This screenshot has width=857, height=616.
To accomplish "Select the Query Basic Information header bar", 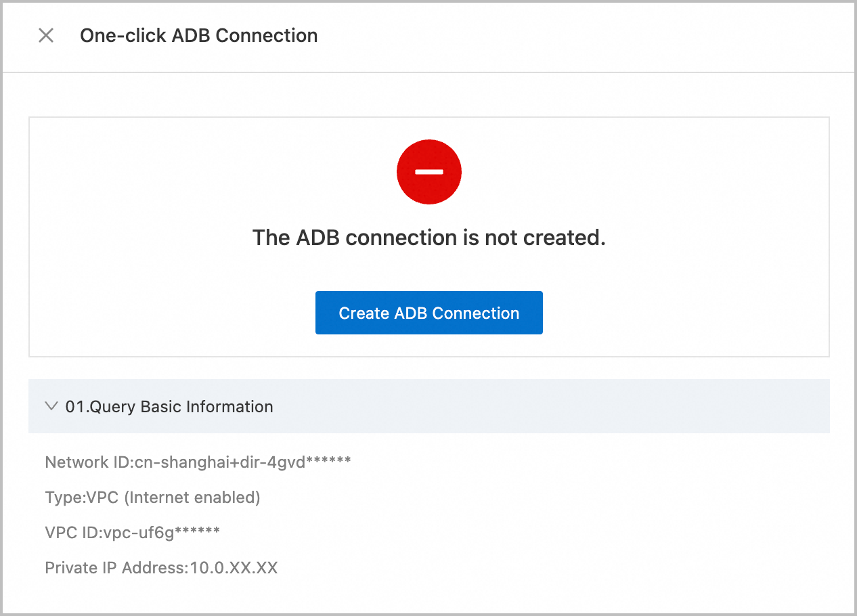I will pos(428,406).
